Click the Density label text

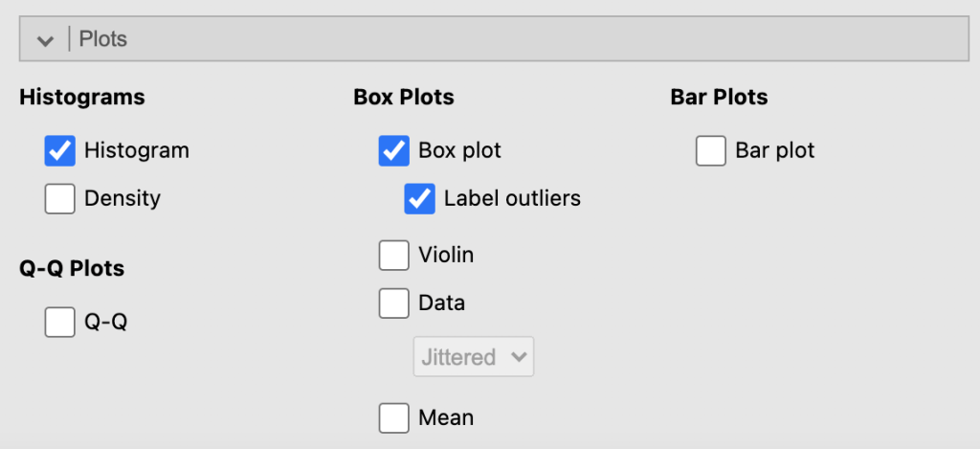[x=122, y=198]
